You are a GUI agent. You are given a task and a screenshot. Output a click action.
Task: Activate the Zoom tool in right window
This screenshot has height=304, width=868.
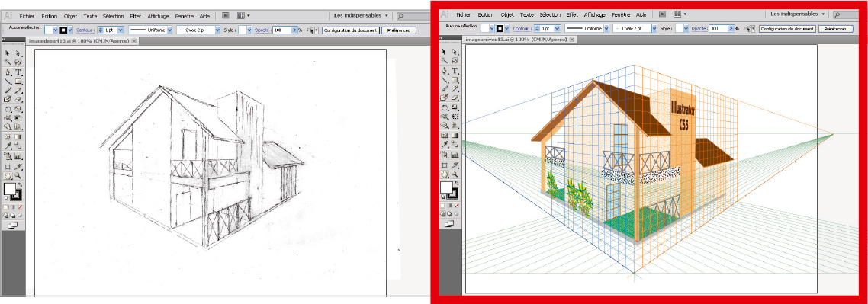pos(455,174)
